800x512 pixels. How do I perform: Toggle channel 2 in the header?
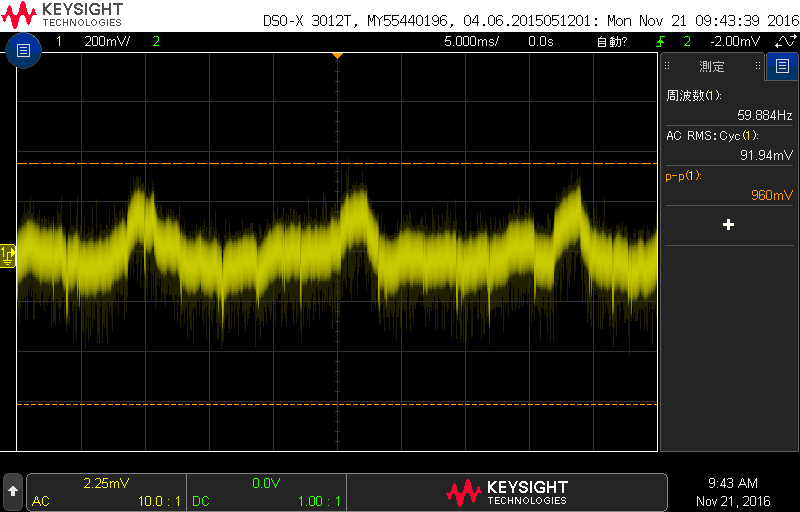click(155, 41)
